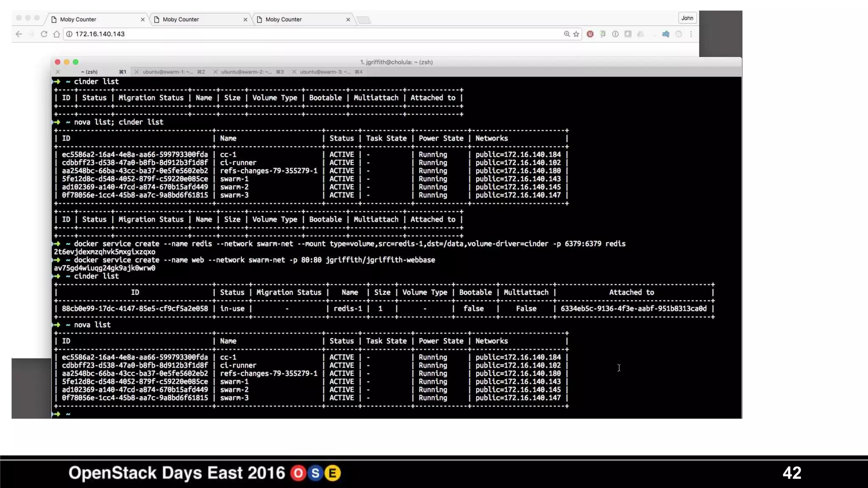Click the circled-i extension icon
Image resolution: width=868 pixels, height=488 pixels.
pyautogui.click(x=615, y=34)
